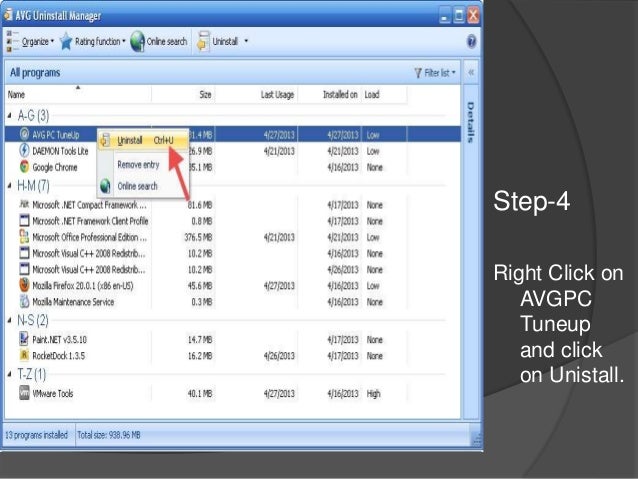Viewport: 638px width, 479px height.
Task: Select Microsoft .NET Compact Framework entry
Action: [x=89, y=205]
